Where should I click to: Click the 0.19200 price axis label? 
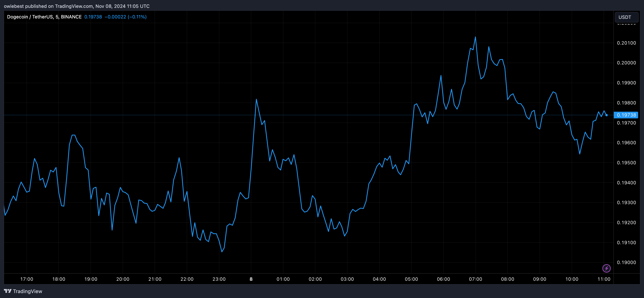(626, 222)
